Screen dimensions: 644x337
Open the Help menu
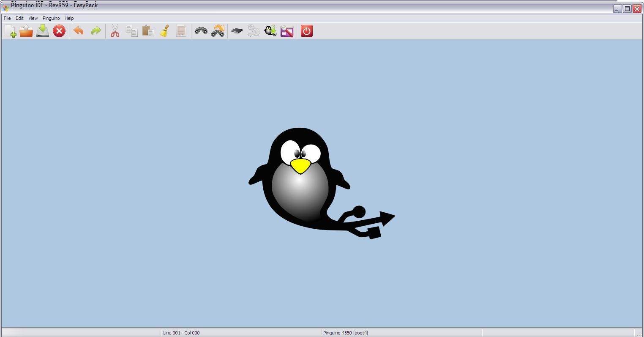(x=68, y=18)
